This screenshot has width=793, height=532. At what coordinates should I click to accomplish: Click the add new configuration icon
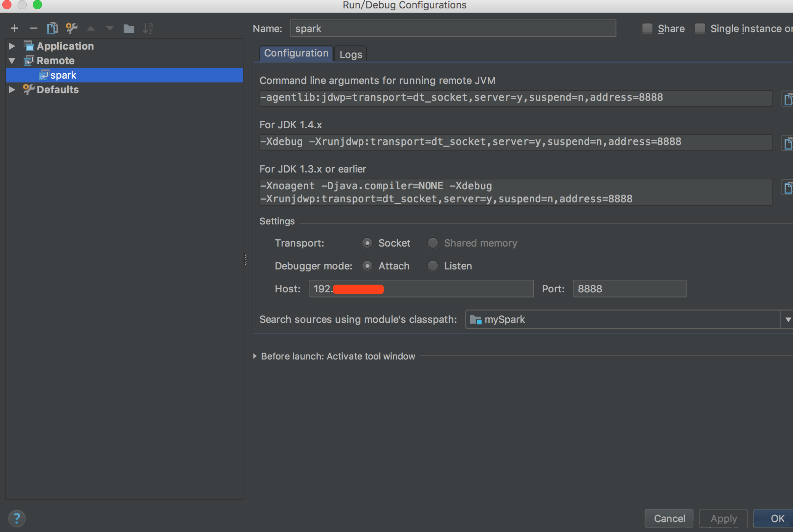coord(13,28)
